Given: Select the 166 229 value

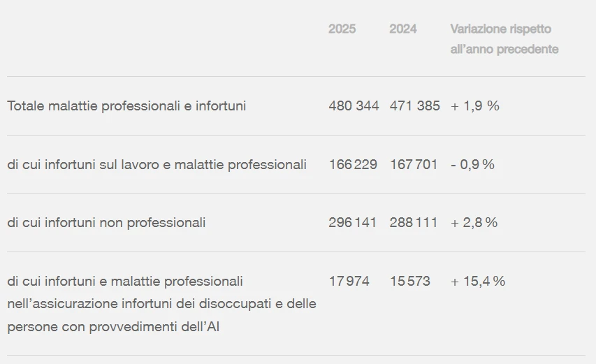Looking at the screenshot, I should 353,165.
